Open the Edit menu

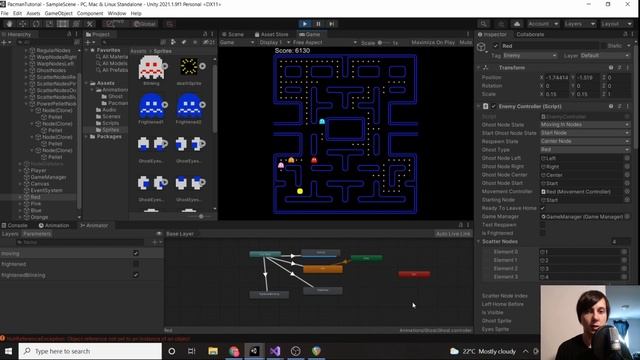pyautogui.click(x=17, y=13)
